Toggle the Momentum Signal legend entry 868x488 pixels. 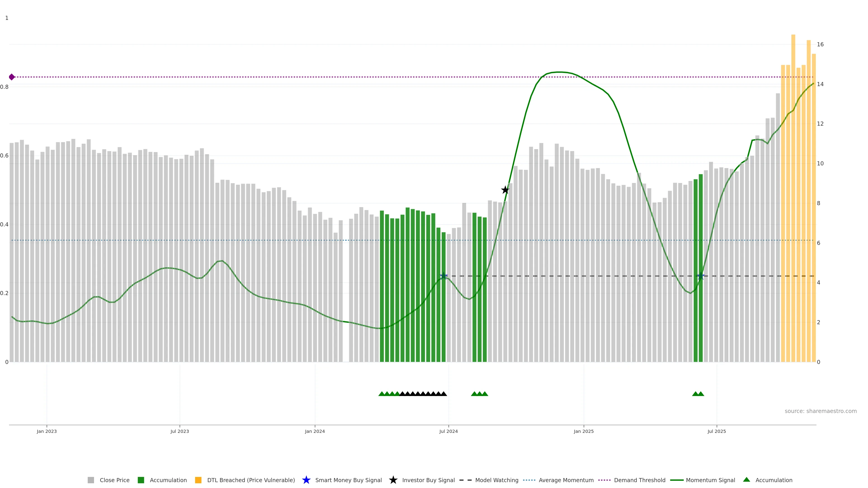point(710,480)
